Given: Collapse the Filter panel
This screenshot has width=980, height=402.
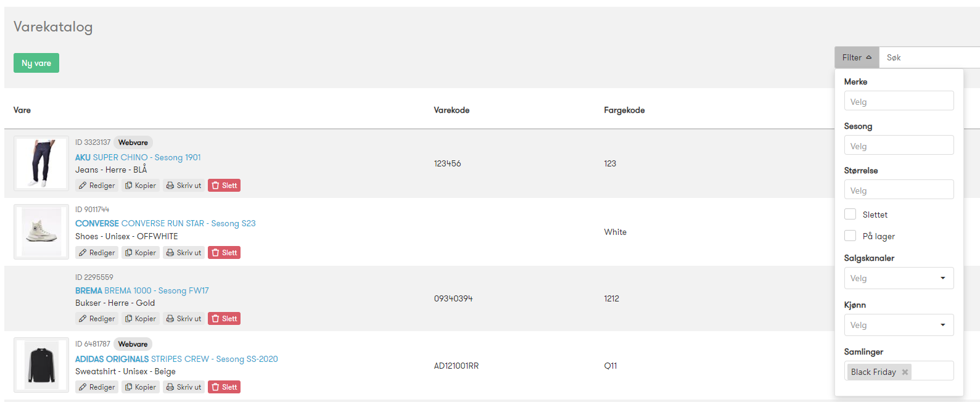Looking at the screenshot, I should point(857,57).
